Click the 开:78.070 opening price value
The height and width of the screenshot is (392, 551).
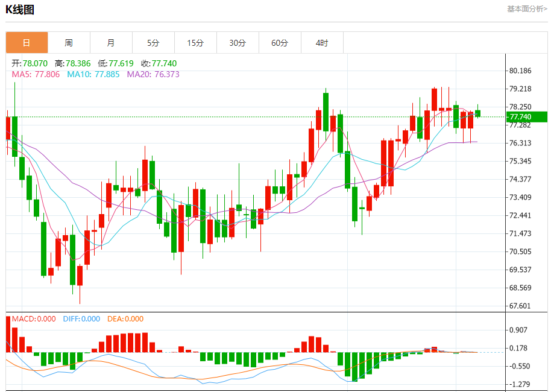point(30,64)
